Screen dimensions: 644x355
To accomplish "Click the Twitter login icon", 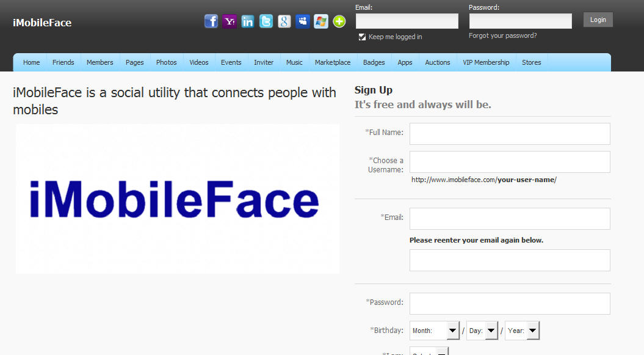I will pyautogui.click(x=266, y=21).
